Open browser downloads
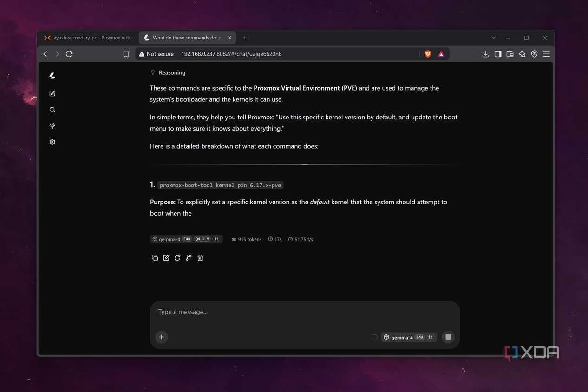Viewport: 588px width, 392px height. [x=485, y=54]
